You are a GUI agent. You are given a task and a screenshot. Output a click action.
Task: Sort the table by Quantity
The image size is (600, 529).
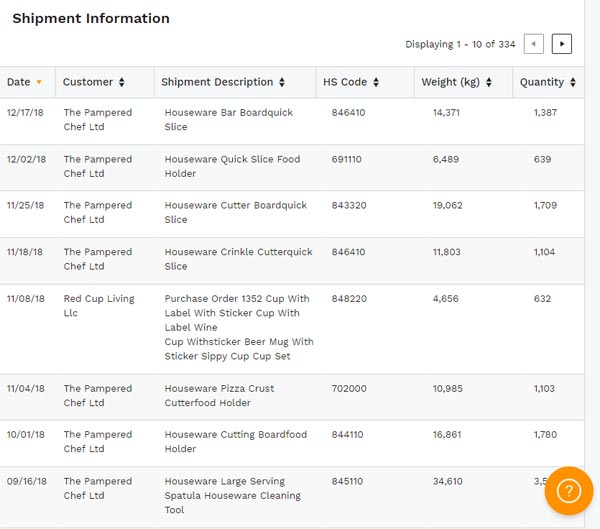548,82
